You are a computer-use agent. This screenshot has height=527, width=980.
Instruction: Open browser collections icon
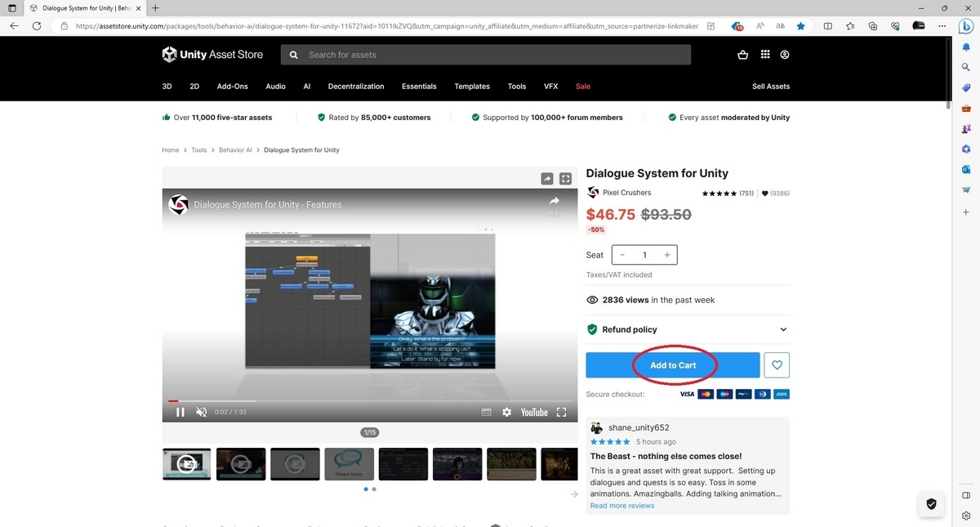pos(873,26)
